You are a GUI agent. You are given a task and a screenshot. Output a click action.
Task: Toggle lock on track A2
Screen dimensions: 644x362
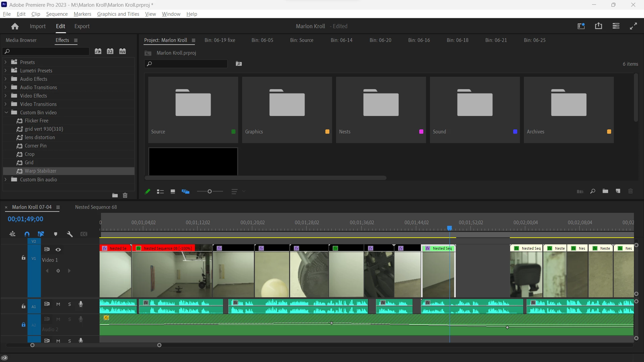pyautogui.click(x=23, y=324)
